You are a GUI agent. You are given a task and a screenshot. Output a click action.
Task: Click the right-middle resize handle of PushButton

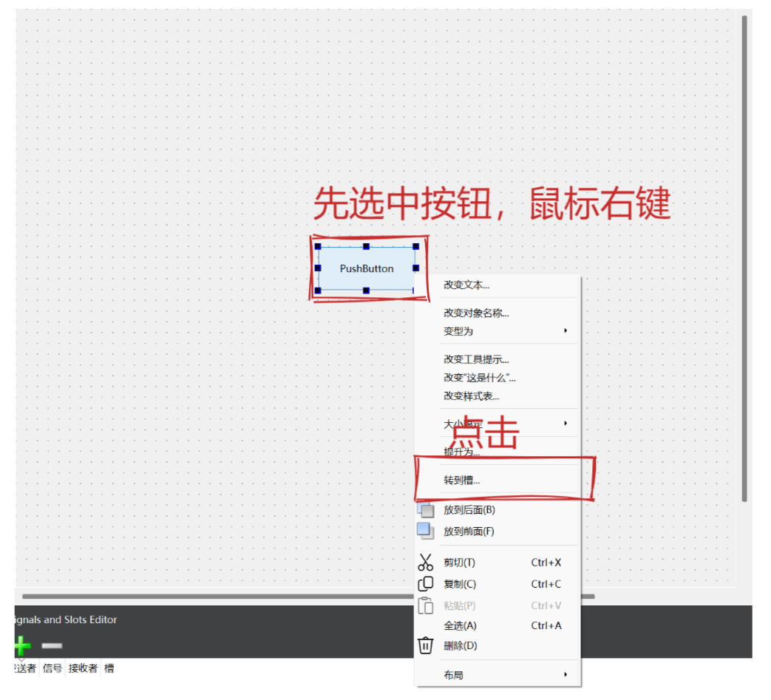pyautogui.click(x=416, y=268)
